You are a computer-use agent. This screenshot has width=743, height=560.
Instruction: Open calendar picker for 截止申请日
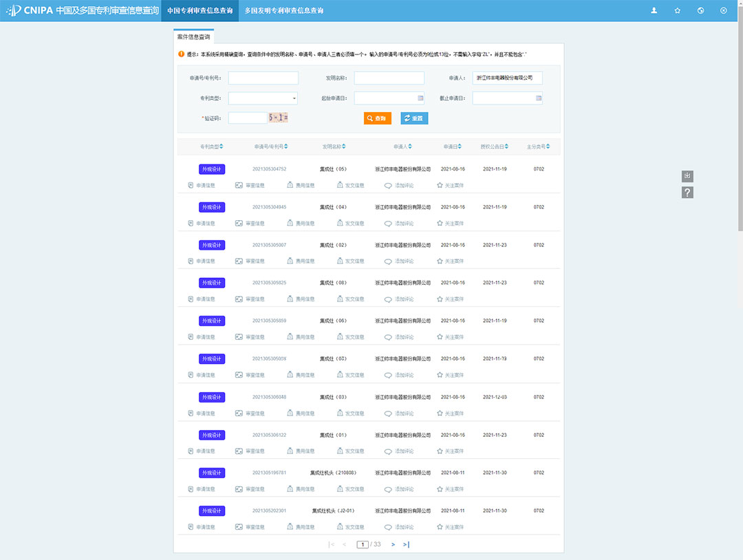click(539, 98)
